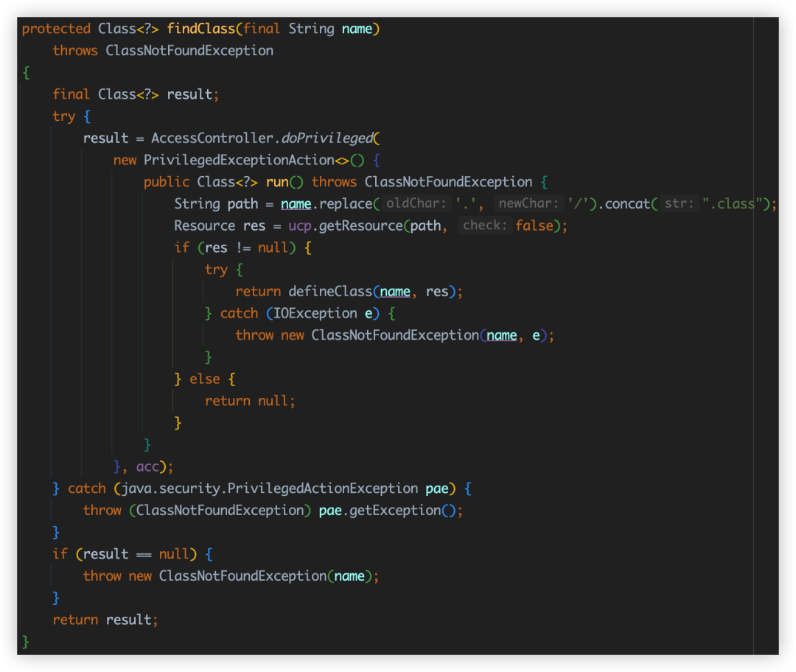Click the defineClass method call

[x=330, y=291]
